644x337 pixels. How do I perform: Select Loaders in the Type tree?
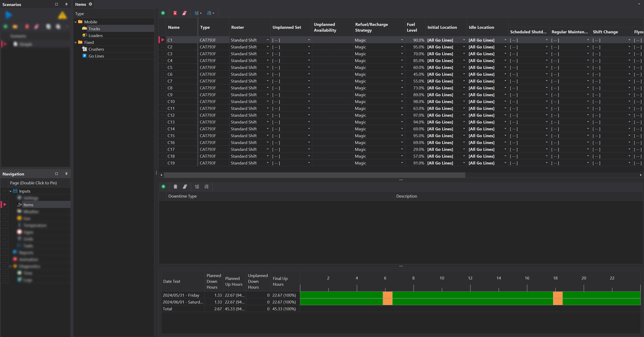(95, 36)
